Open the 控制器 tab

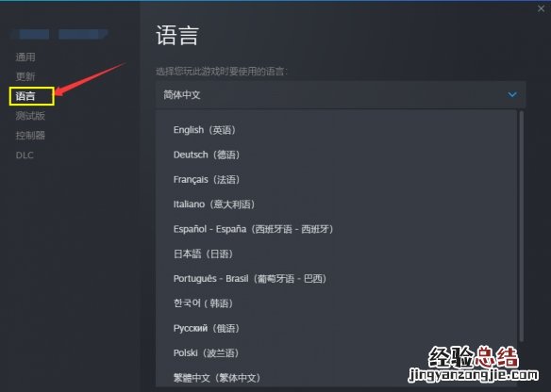(30, 135)
